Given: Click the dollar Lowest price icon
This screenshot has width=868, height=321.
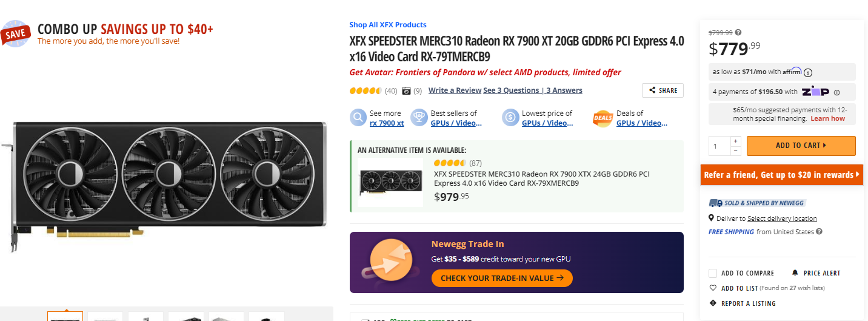Looking at the screenshot, I should [x=510, y=117].
